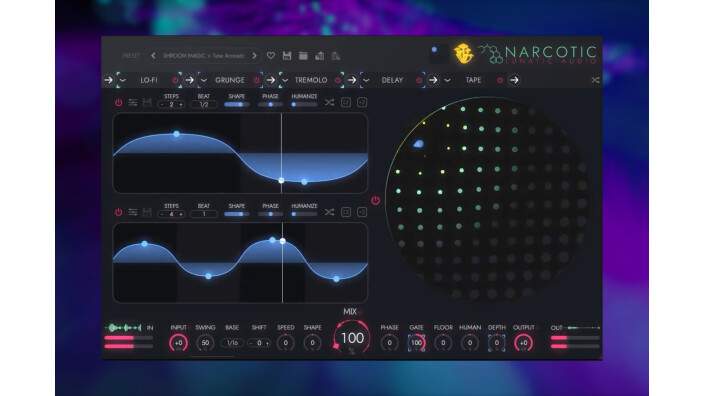
Task: Go to the next preset with right chevron
Action: (255, 56)
